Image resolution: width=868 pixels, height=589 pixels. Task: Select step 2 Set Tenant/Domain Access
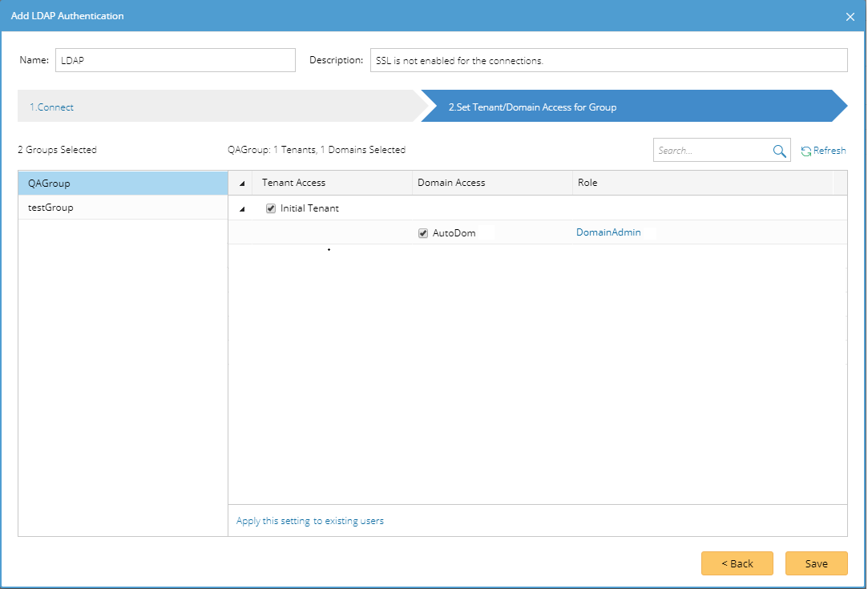pos(532,107)
